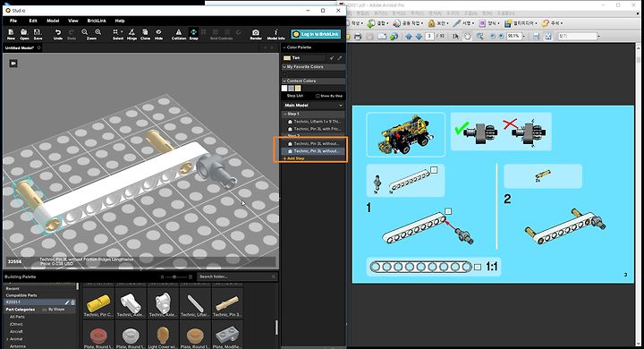Pick the white content color swatch

284,89
